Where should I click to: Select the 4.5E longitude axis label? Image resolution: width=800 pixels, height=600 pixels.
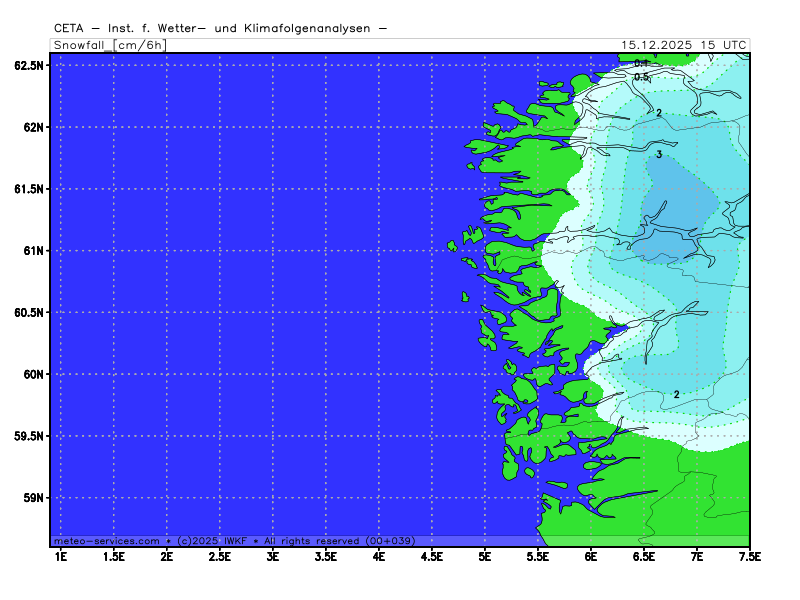click(432, 555)
